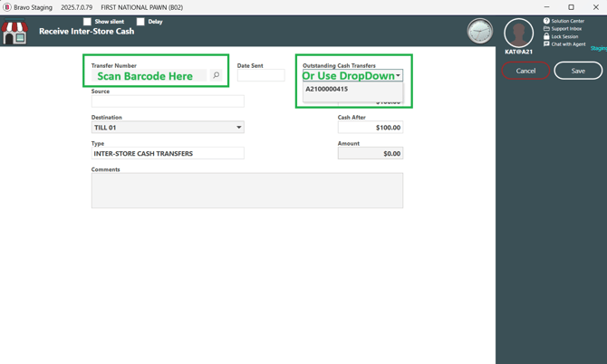
Task: Open the Destination TILL 01 dropdown
Action: pos(168,128)
